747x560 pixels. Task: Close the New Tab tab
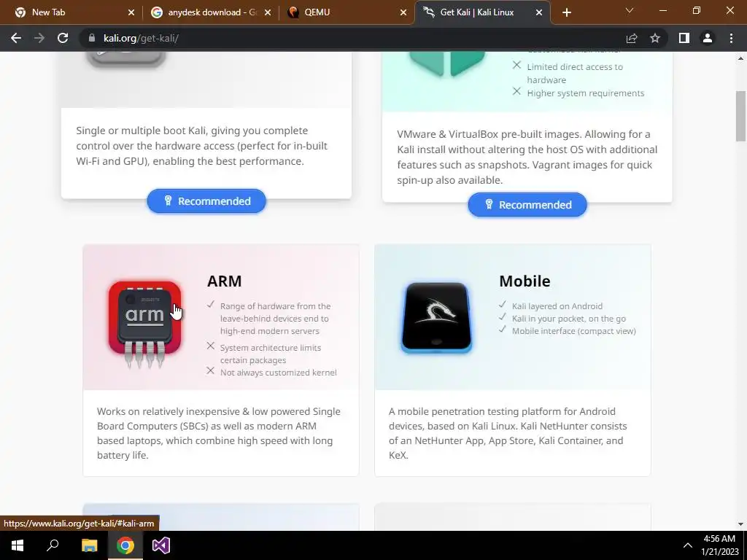(131, 12)
